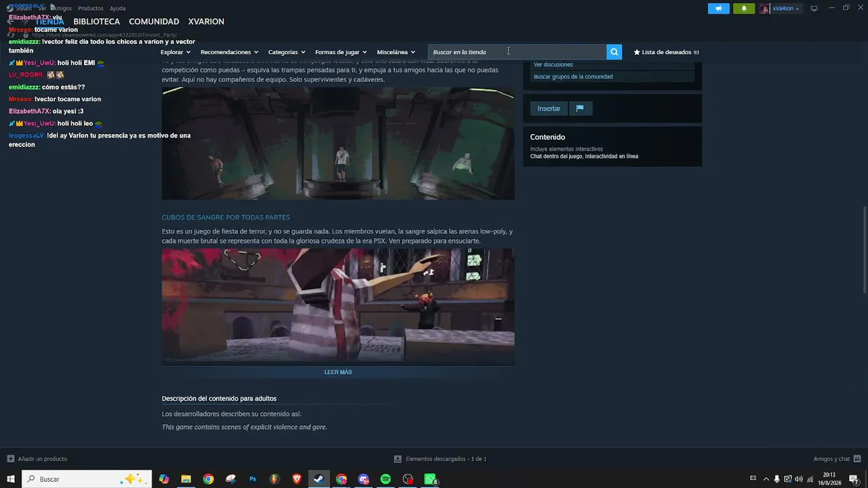Open the friends chat icon at bottom right
Screen dimensions: 868x488
click(857, 459)
